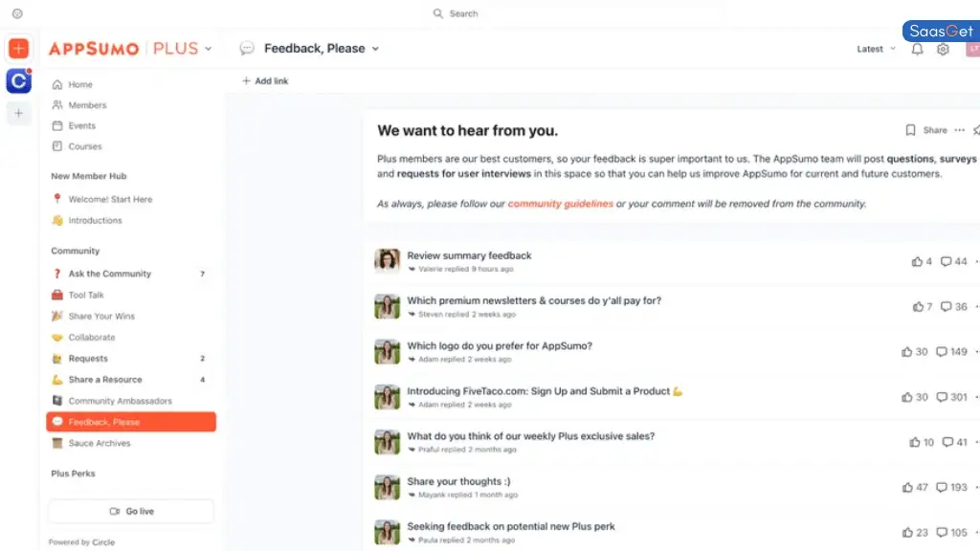This screenshot has width=980, height=551.
Task: Open the Latest sort dropdown
Action: pyautogui.click(x=876, y=49)
